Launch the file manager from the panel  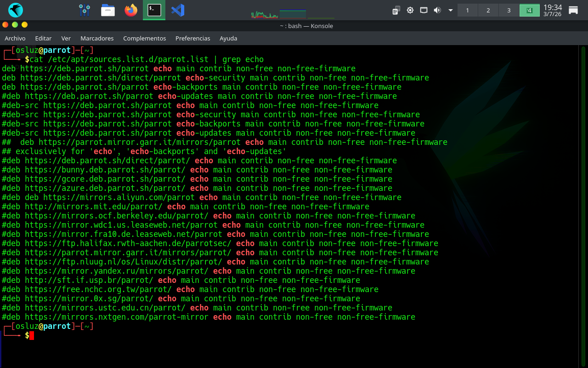108,10
